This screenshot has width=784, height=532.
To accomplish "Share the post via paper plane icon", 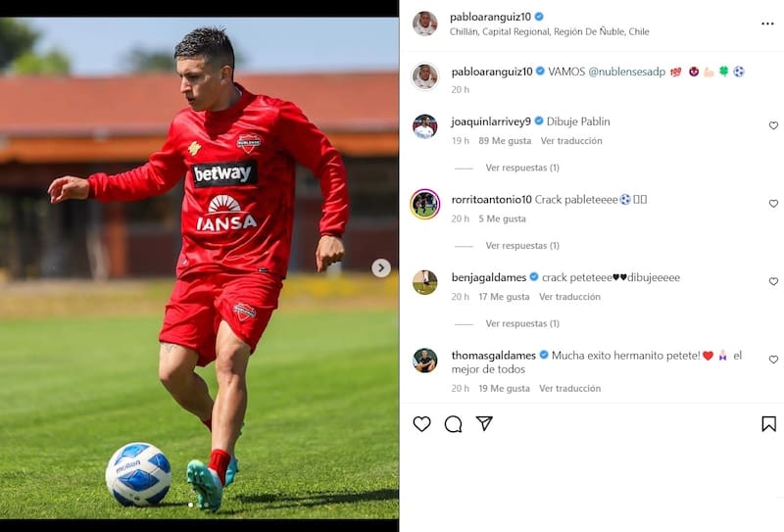I will 484,423.
